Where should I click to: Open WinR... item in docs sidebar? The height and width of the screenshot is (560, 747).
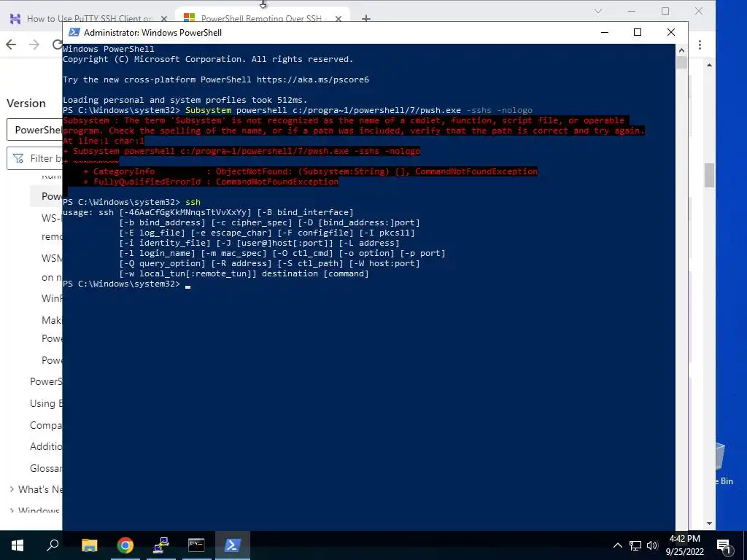(x=52, y=298)
